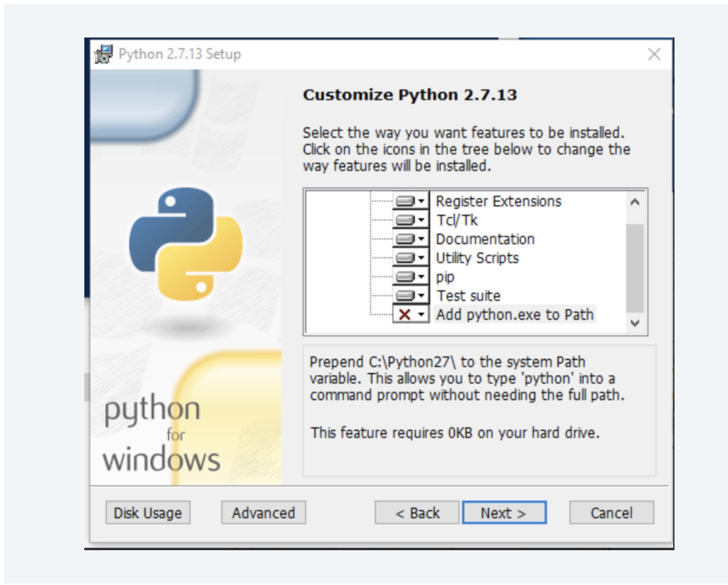This screenshot has width=728, height=585.
Task: Click feature list scrollbar down arrow
Action: (x=635, y=323)
